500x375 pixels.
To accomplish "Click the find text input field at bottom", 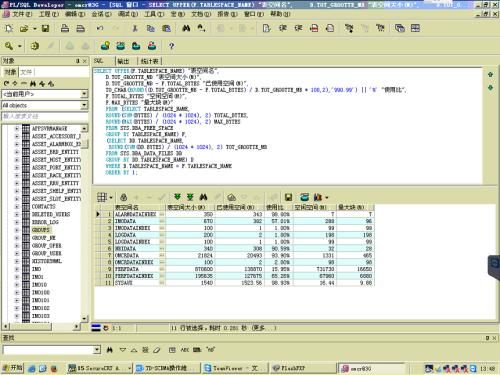I will coord(48,350).
